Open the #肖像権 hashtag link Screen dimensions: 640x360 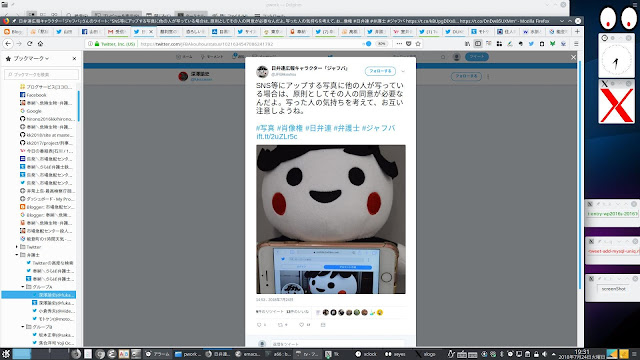(290, 128)
